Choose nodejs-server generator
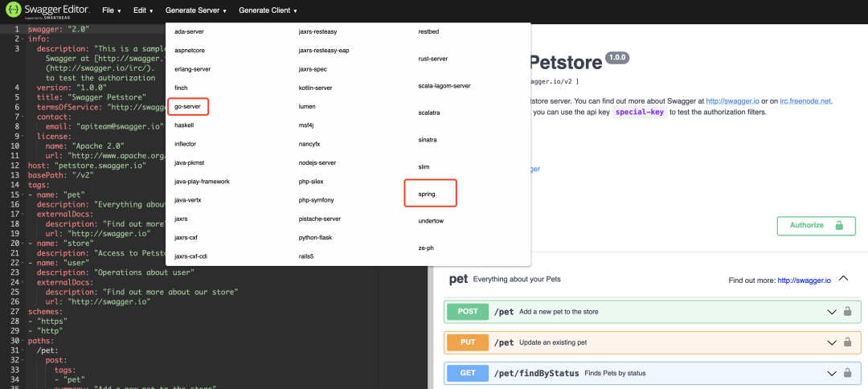 (317, 162)
